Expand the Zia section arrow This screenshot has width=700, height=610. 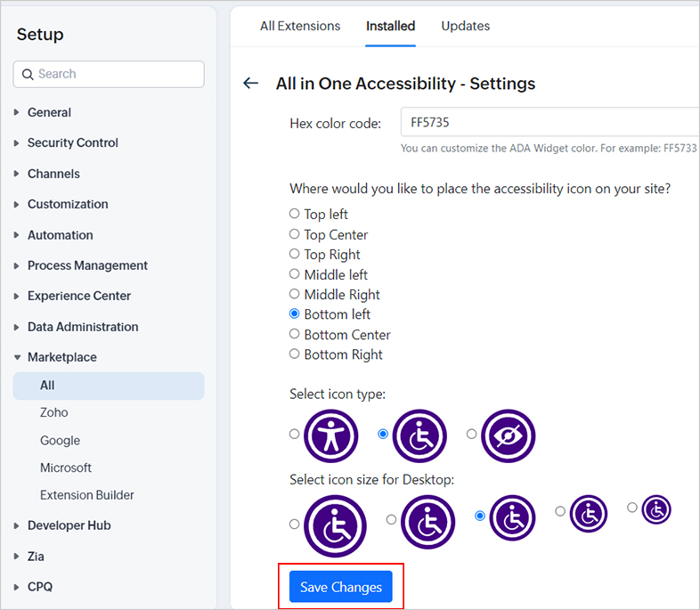coord(17,557)
